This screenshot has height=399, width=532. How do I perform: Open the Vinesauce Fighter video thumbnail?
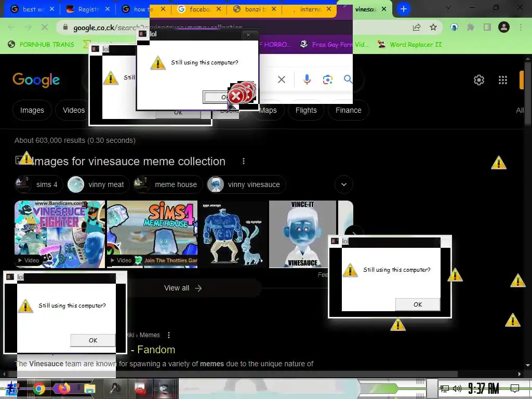coord(60,234)
